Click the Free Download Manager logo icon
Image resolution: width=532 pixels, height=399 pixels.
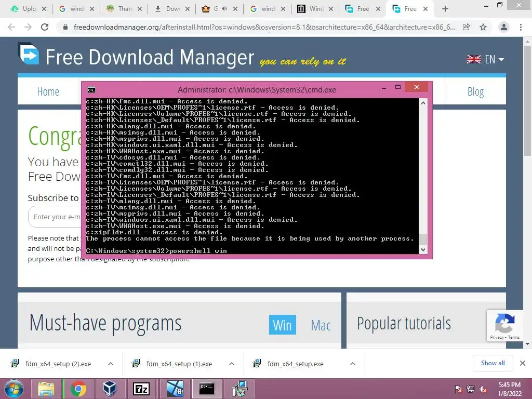click(x=29, y=54)
